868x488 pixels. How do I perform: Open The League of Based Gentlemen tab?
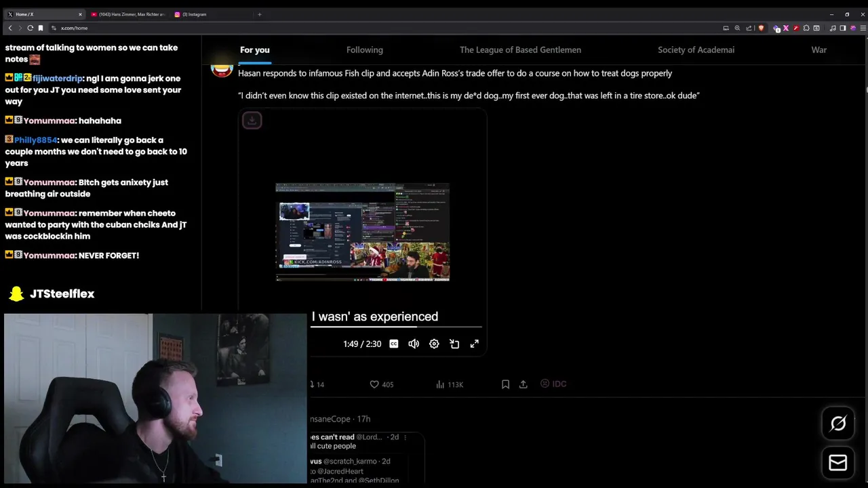[x=520, y=49]
